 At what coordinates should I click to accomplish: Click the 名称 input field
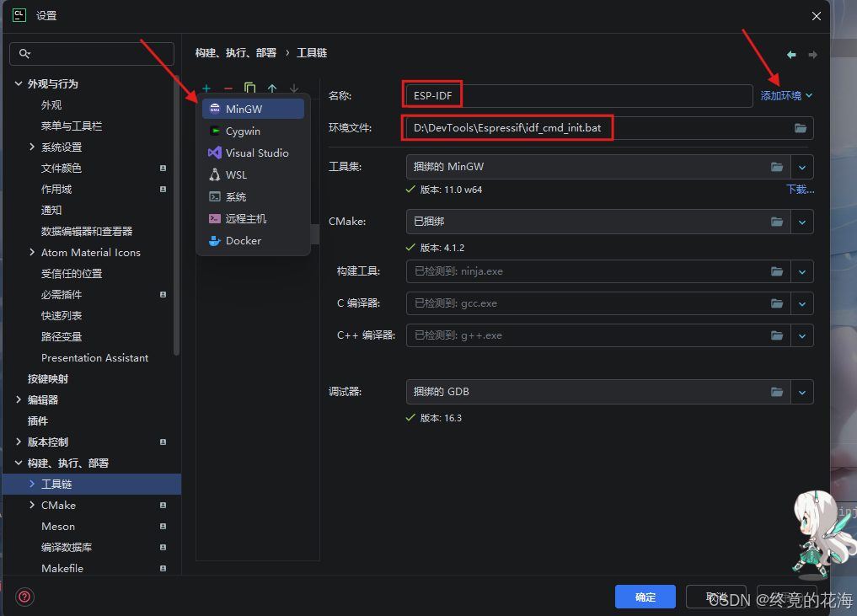tap(579, 96)
